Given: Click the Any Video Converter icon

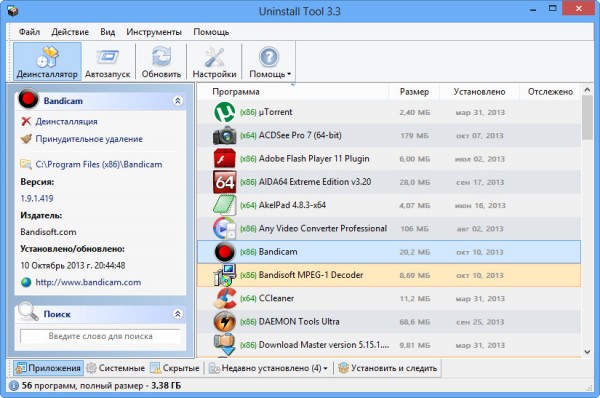Looking at the screenshot, I should (x=225, y=228).
